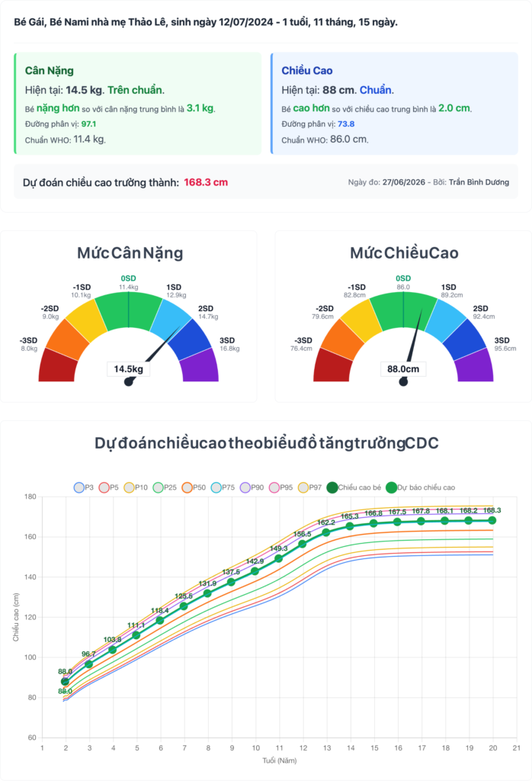Select the forecast data point labeled 162.2

[326, 532]
